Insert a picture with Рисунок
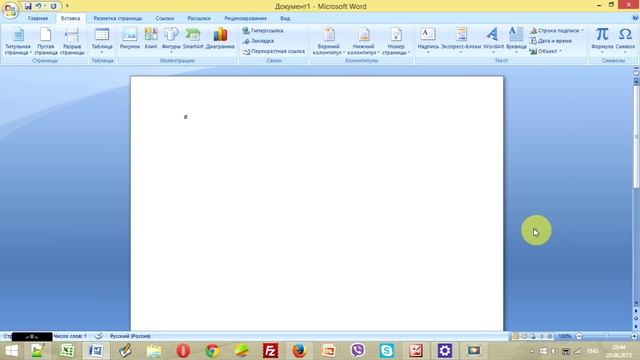Screen dimensions: 640x360 [130, 39]
